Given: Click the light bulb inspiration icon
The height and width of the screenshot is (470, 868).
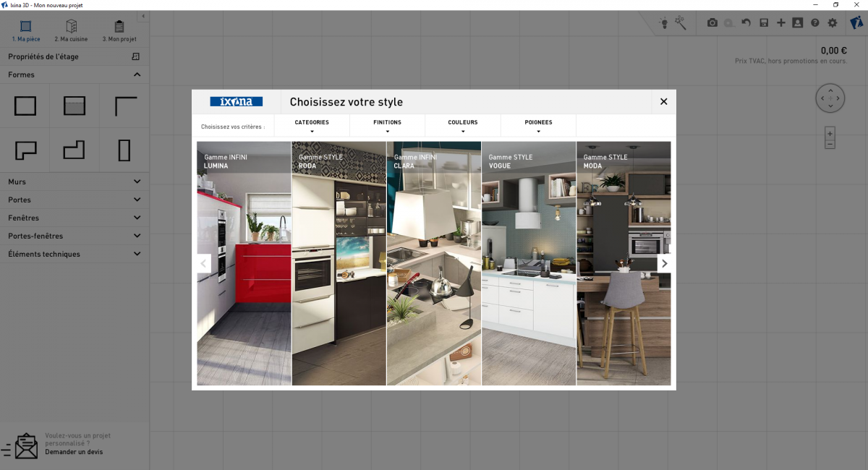Looking at the screenshot, I should tap(663, 23).
